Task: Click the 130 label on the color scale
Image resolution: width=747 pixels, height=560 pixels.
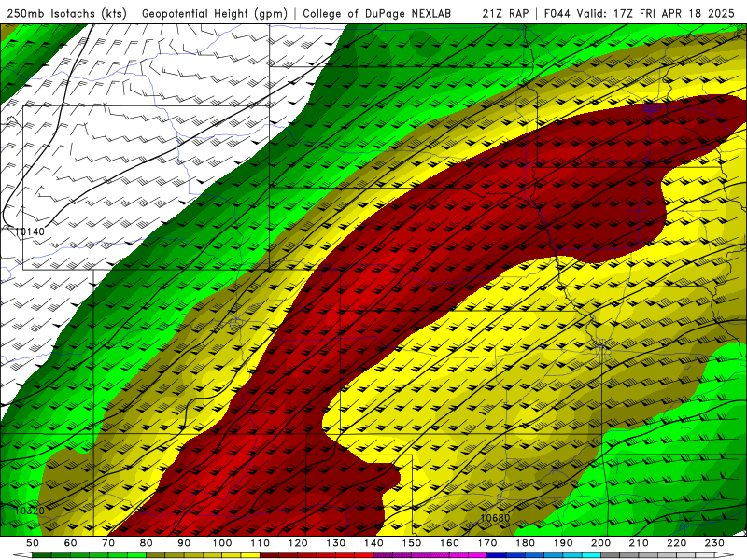Action: pos(336,543)
